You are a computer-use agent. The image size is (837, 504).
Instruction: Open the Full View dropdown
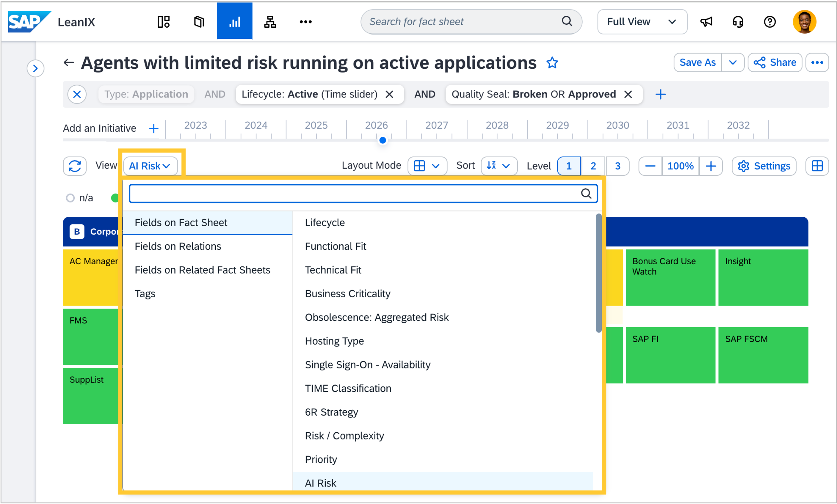(642, 22)
